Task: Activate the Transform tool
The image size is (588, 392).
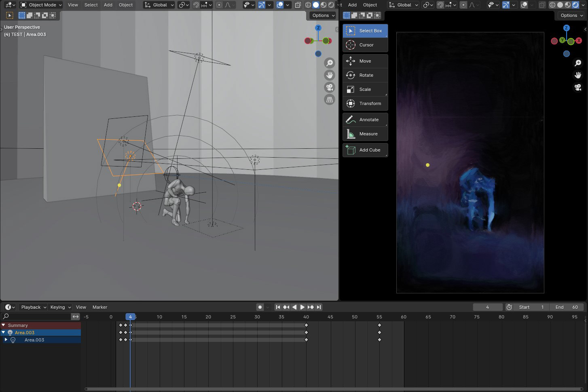Action: coord(365,103)
